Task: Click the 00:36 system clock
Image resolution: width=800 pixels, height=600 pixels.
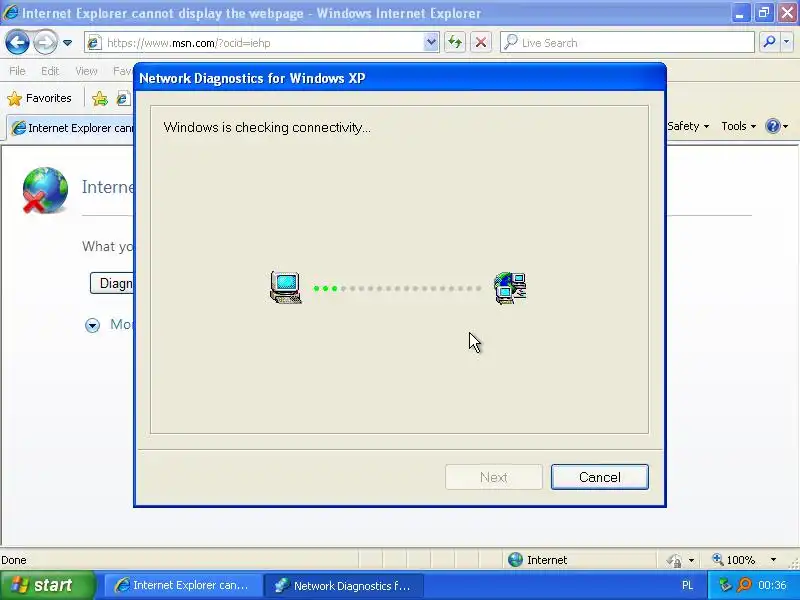Action: pyautogui.click(x=772, y=585)
